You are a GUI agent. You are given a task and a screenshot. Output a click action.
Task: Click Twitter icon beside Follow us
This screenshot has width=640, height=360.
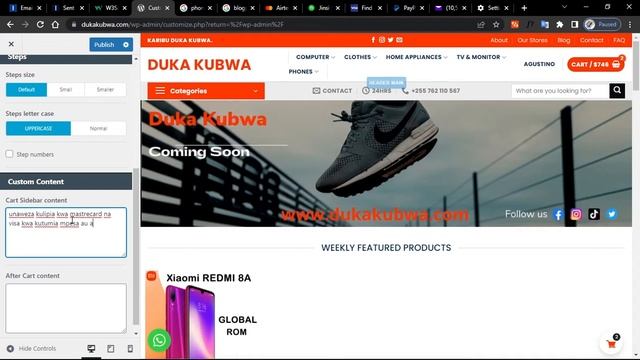612,214
